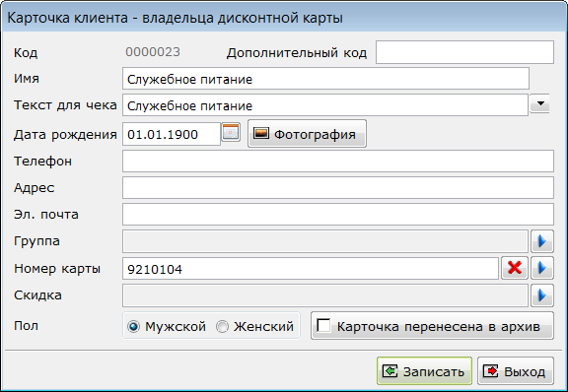This screenshot has height=392, width=568.
Task: Click the Пол label
Action: tap(26, 326)
